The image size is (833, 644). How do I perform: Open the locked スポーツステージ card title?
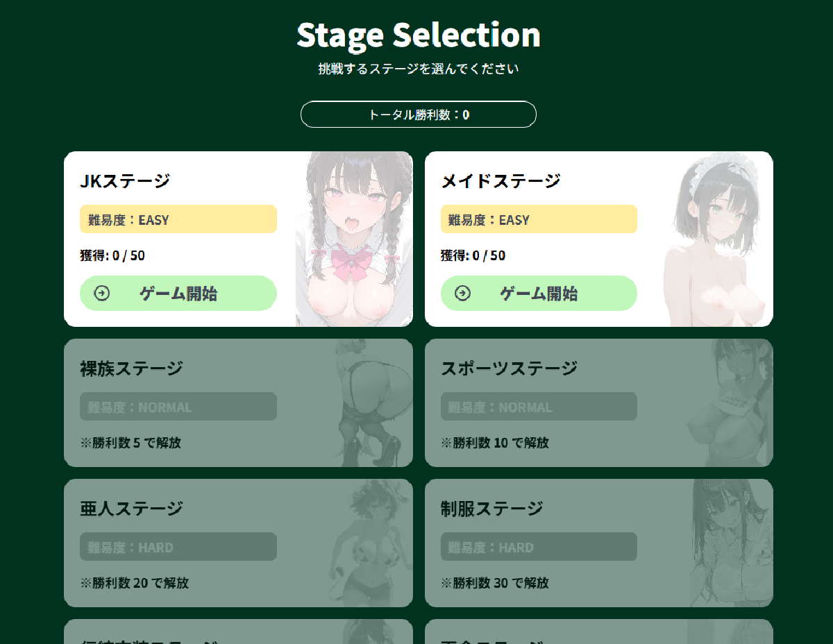[509, 368]
